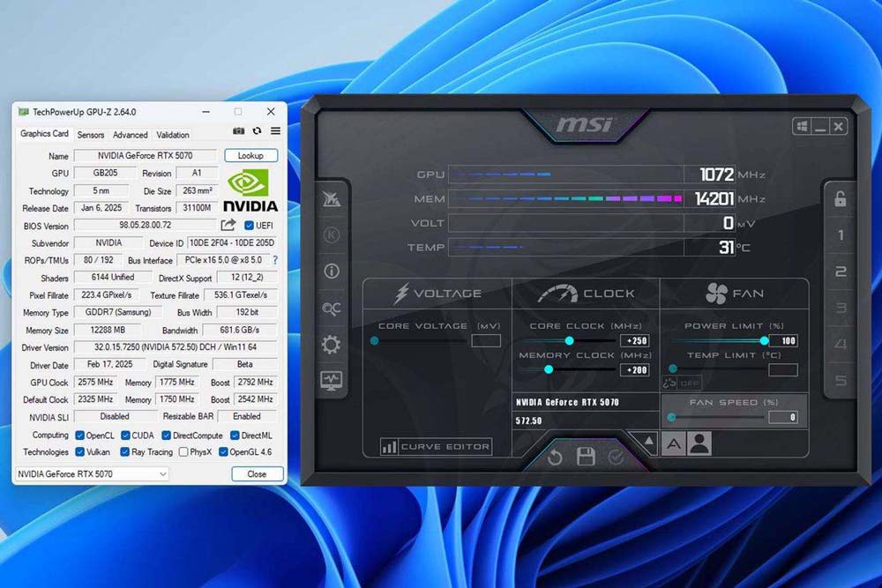This screenshot has width=882, height=588.
Task: Click the fan sync OFF icon
Action: [681, 383]
